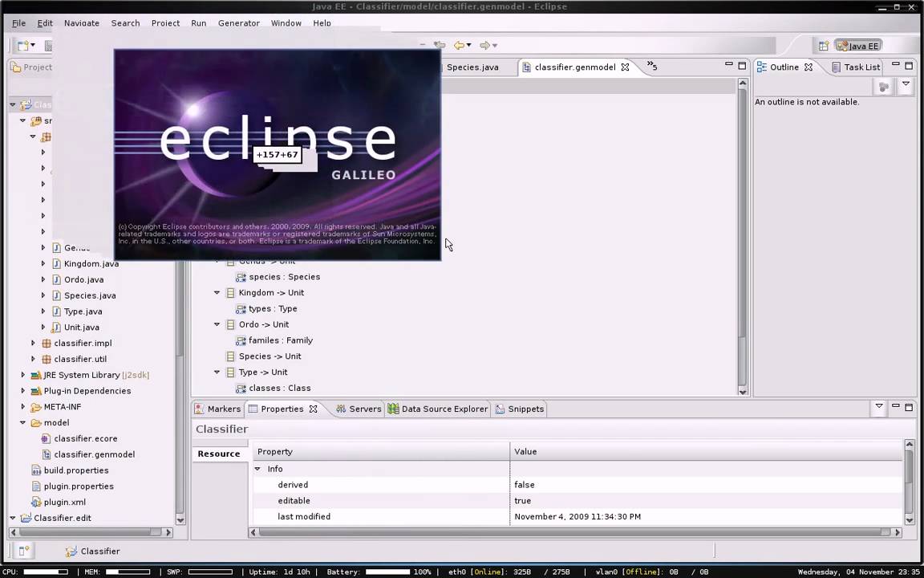Switch to the Task List tab
The image size is (924, 578).
click(x=856, y=67)
